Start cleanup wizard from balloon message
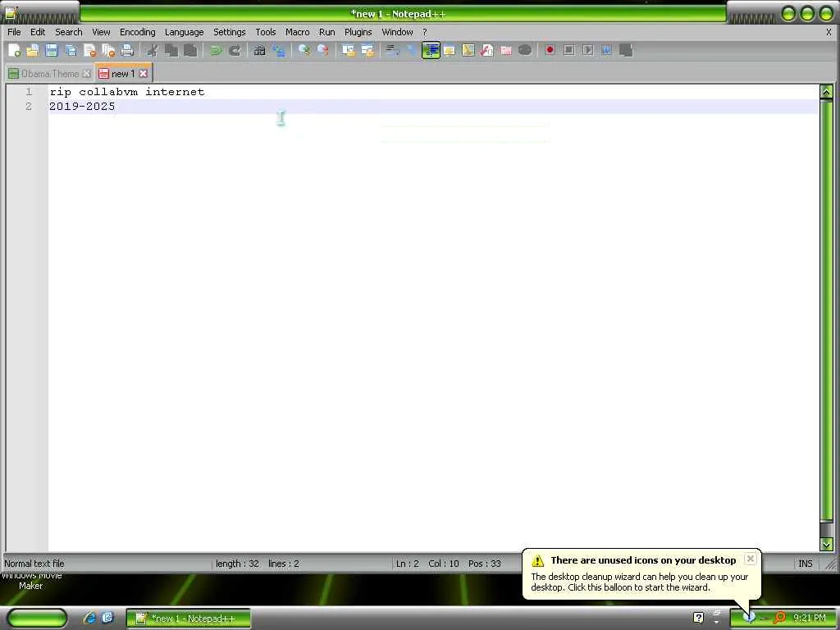The image size is (840, 630). tap(639, 582)
